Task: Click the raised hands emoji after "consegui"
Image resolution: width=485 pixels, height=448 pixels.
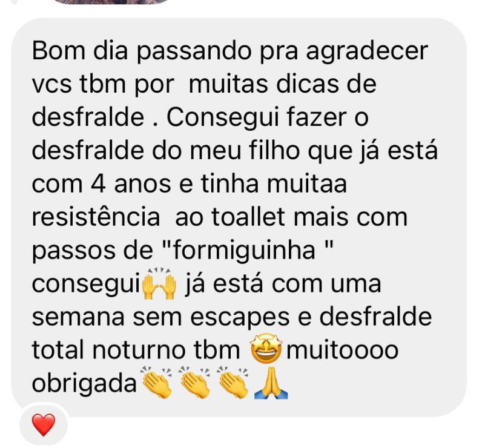Action: click(x=159, y=283)
